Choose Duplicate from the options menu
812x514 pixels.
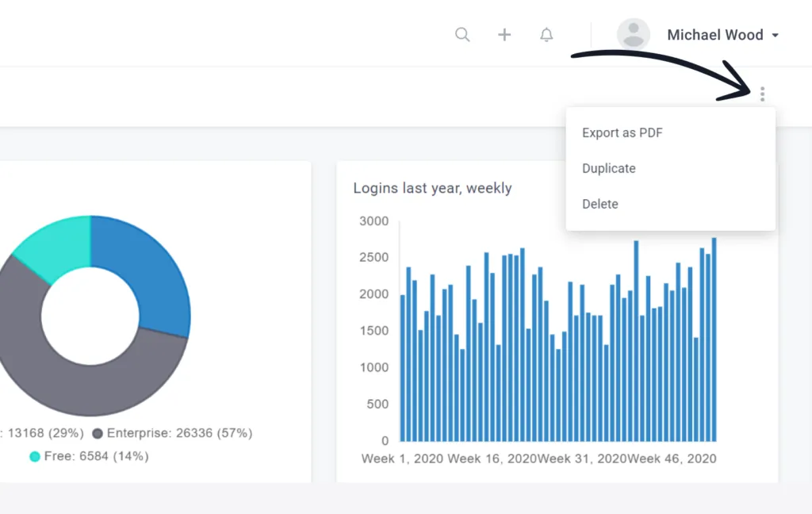608,168
